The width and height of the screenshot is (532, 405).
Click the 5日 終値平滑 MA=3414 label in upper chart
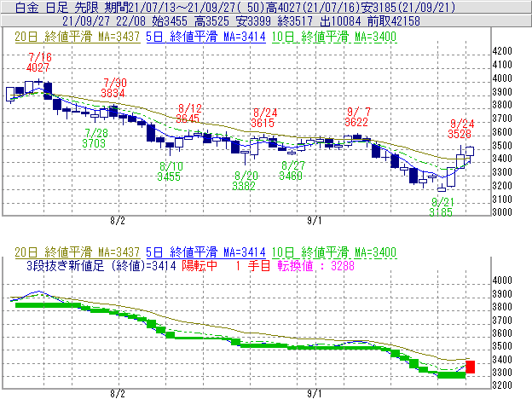coord(205,37)
